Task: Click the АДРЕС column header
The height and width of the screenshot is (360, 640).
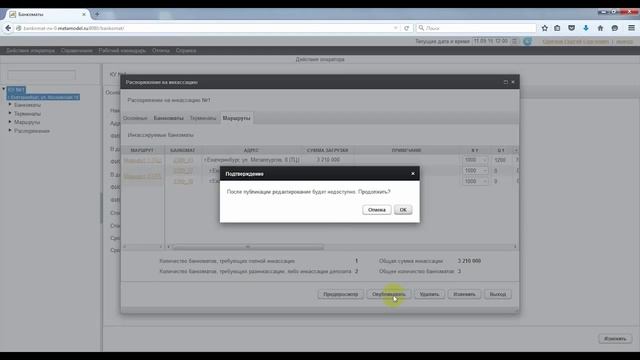Action: click(x=251, y=150)
